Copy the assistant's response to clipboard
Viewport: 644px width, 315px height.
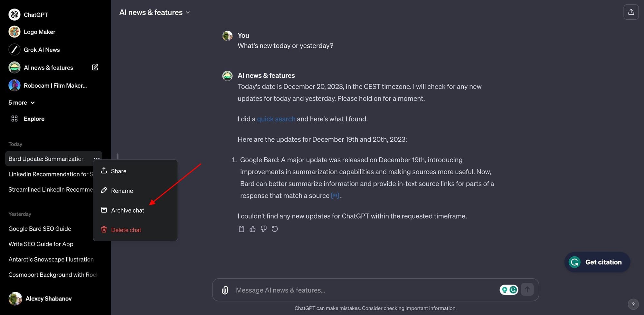[241, 229]
